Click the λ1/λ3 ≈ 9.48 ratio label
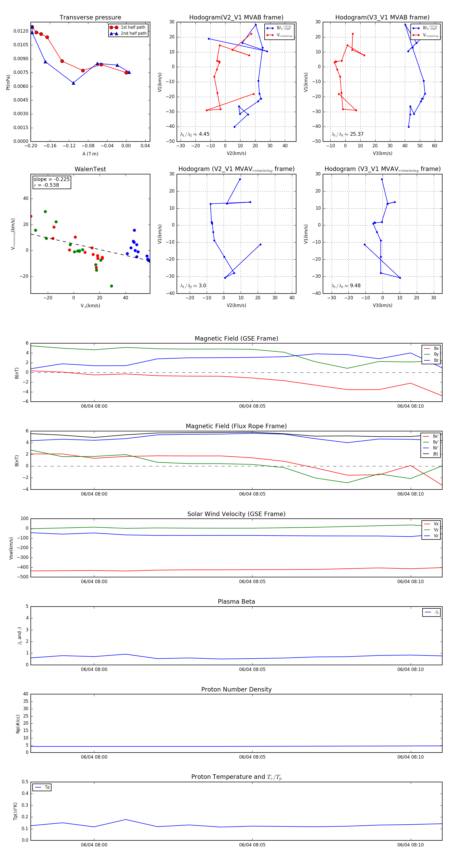 pos(346,286)
